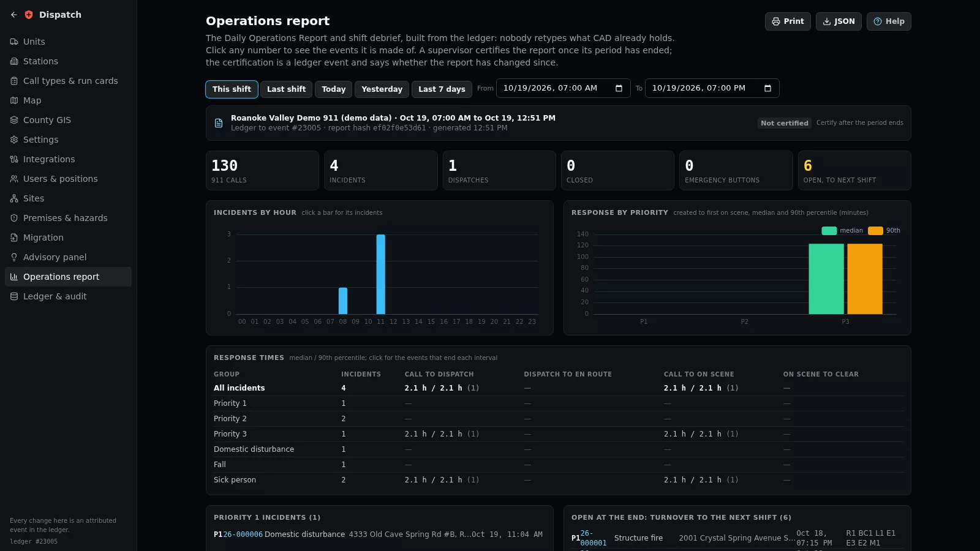
Task: Click the green median legend swatch
Action: [829, 231]
